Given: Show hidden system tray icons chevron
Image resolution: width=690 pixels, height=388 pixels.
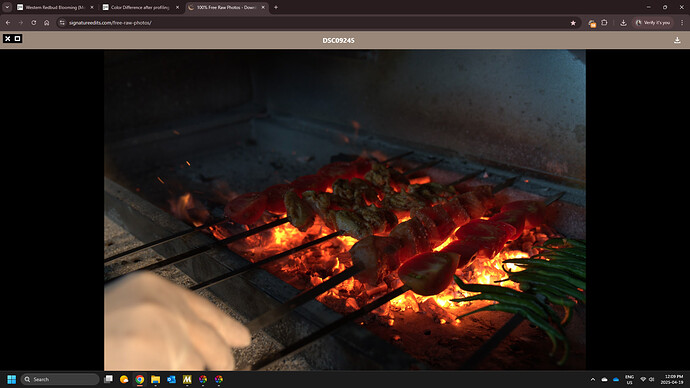Looking at the screenshot, I should [593, 379].
